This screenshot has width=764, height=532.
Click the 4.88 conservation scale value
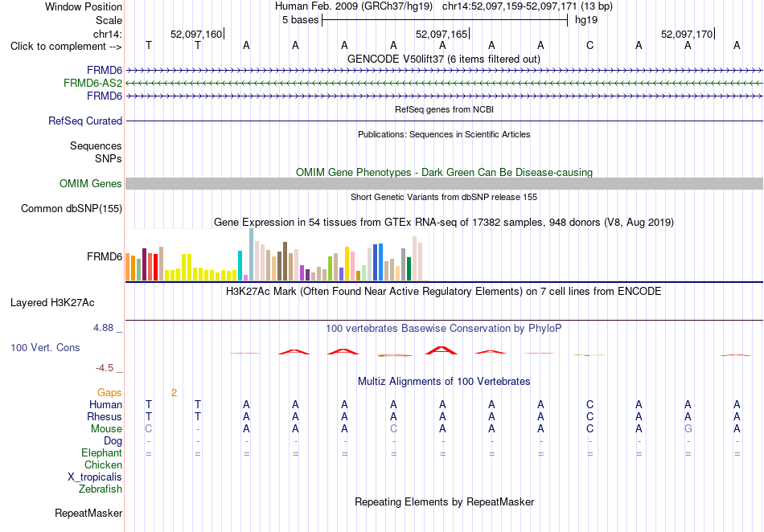(103, 328)
